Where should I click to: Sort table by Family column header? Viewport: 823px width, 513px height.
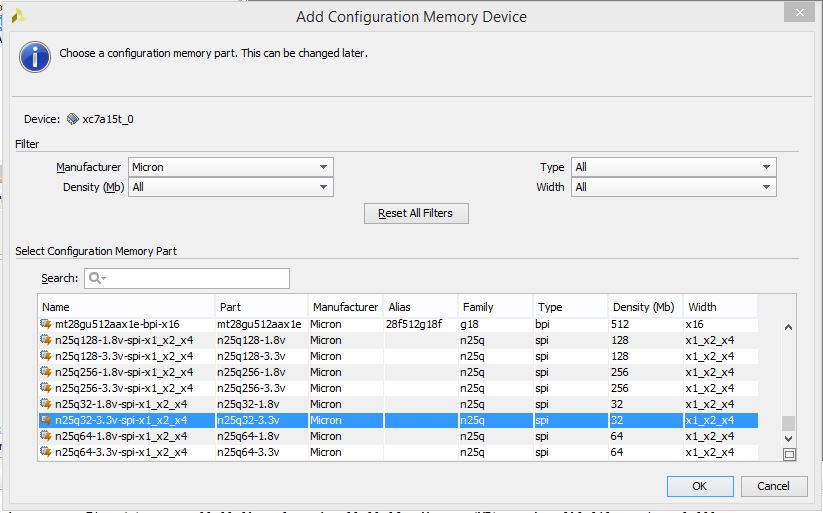495,307
